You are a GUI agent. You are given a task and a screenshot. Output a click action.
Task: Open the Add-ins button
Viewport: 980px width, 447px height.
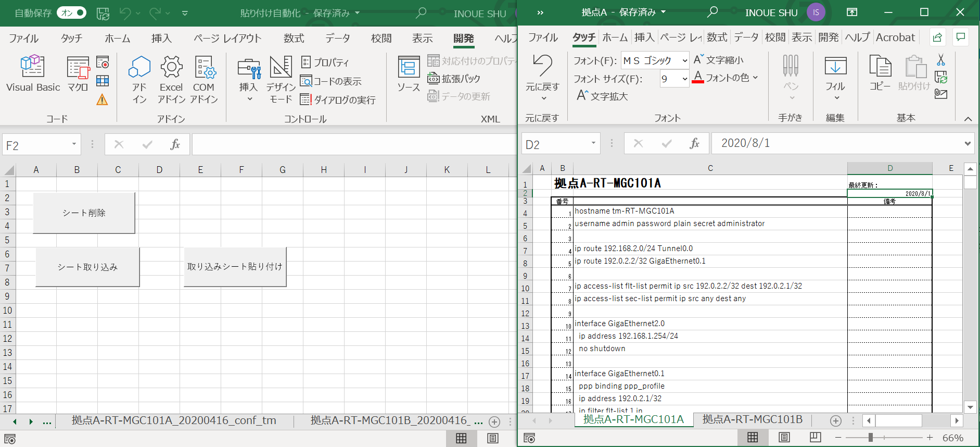point(139,79)
